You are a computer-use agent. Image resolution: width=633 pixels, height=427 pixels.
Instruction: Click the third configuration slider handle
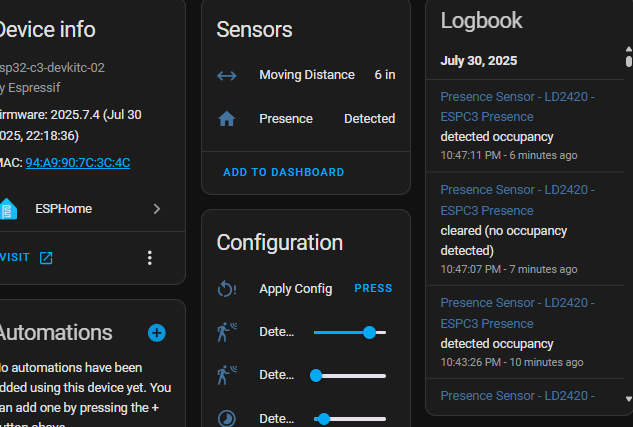(324, 419)
